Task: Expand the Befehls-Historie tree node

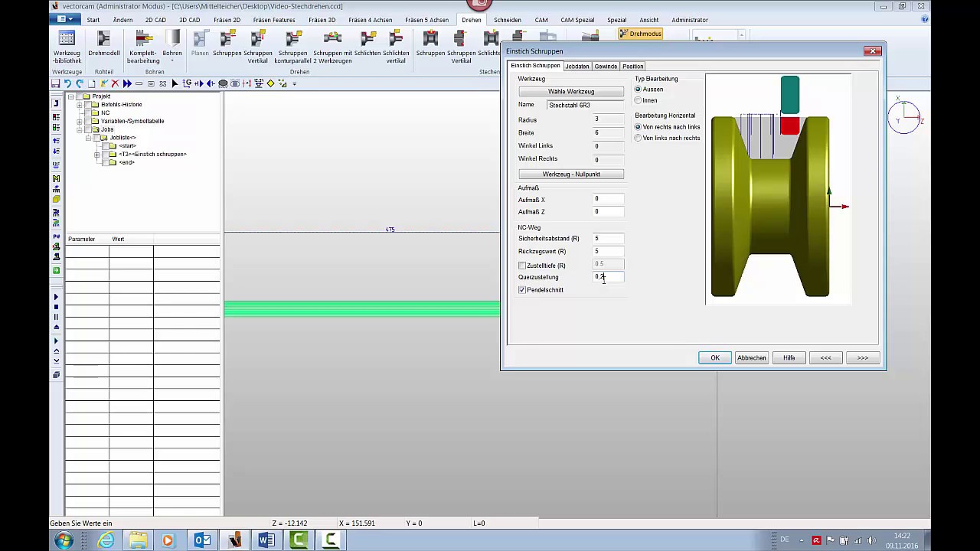Action: click(79, 104)
